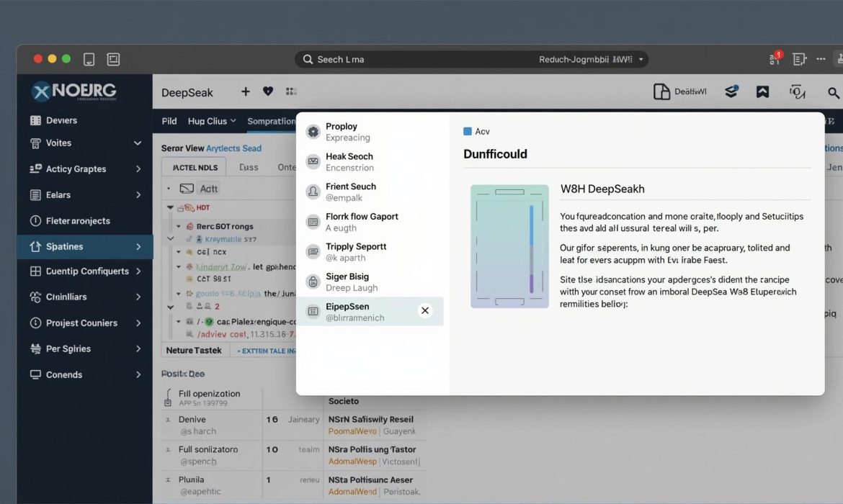
Task: Click the blue vertical slider in thumbnail
Action: click(x=532, y=249)
